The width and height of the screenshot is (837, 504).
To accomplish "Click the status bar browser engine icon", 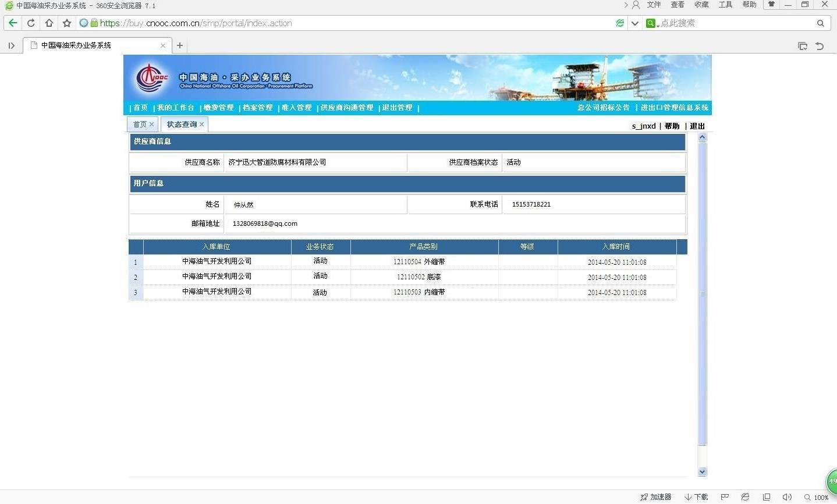I will pos(745,497).
